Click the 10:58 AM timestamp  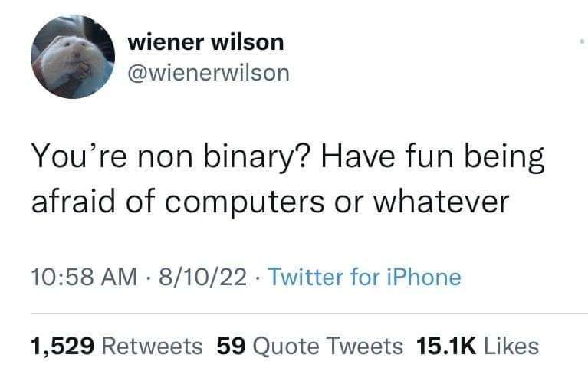84,277
